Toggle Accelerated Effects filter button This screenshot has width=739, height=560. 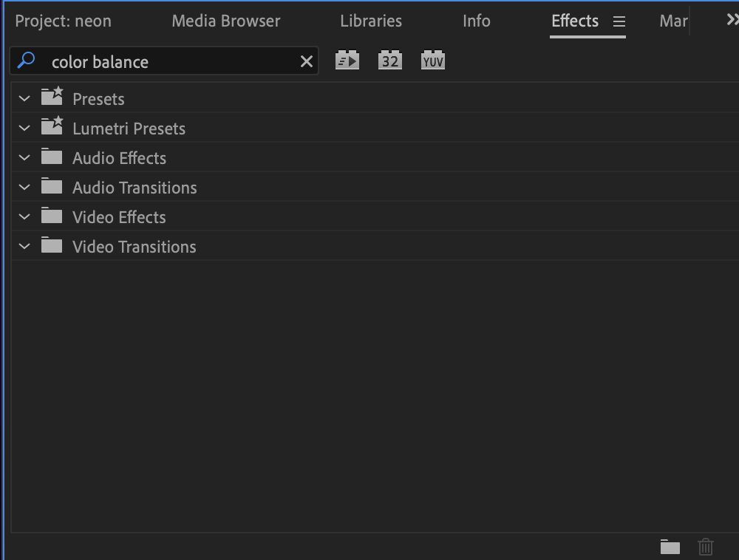(x=347, y=61)
